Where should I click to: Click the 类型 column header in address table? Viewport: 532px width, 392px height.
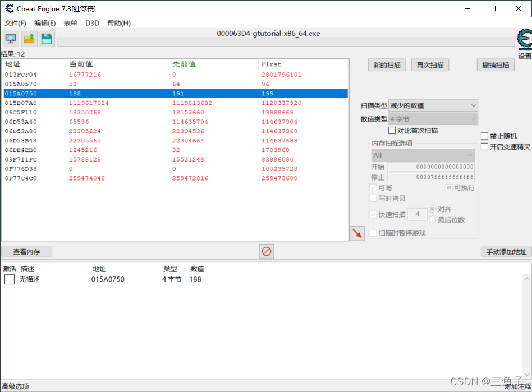(170, 269)
